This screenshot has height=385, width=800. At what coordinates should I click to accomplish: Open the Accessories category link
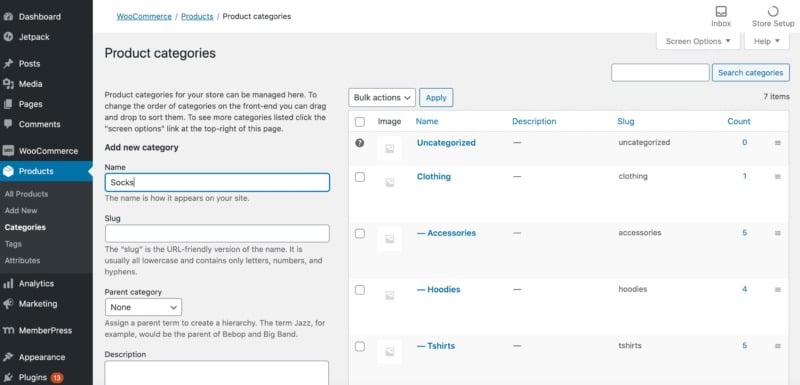click(446, 233)
